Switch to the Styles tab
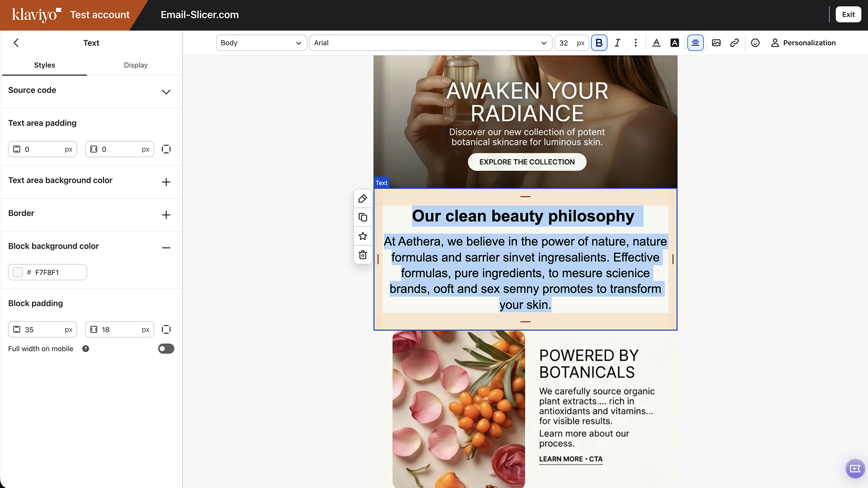Image resolution: width=868 pixels, height=488 pixels. (x=44, y=65)
